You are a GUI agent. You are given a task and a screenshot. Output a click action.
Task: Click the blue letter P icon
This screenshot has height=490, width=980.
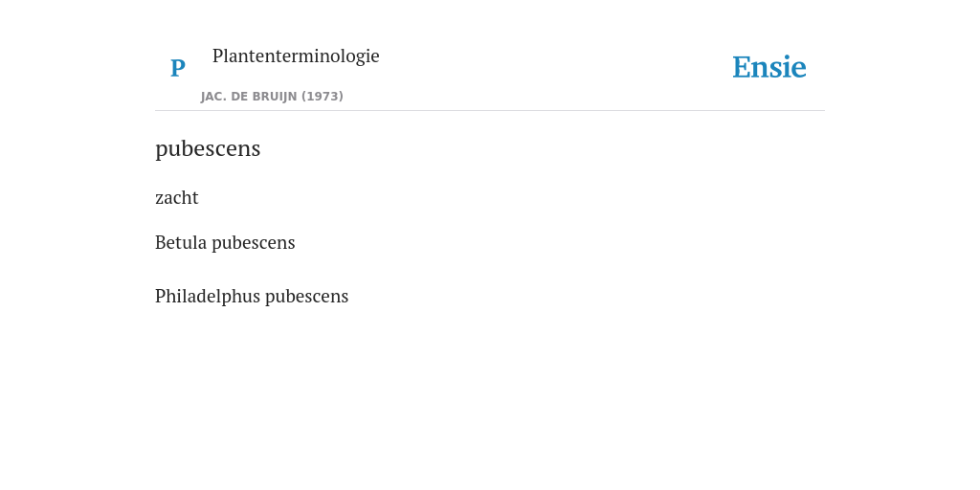pyautogui.click(x=177, y=68)
